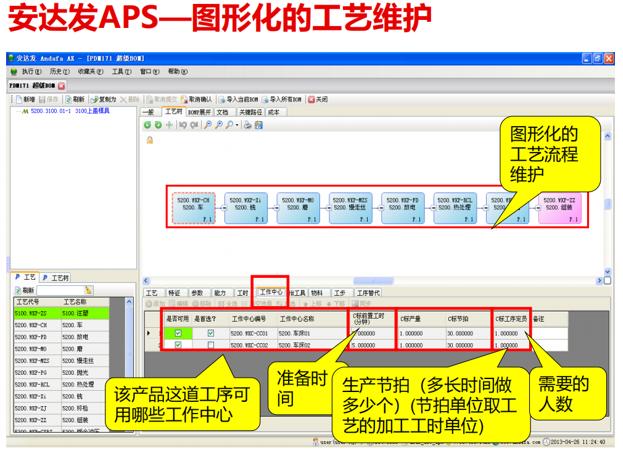The image size is (623, 455).
Task: Click the 工艺名称 column header
Action: 85,302
